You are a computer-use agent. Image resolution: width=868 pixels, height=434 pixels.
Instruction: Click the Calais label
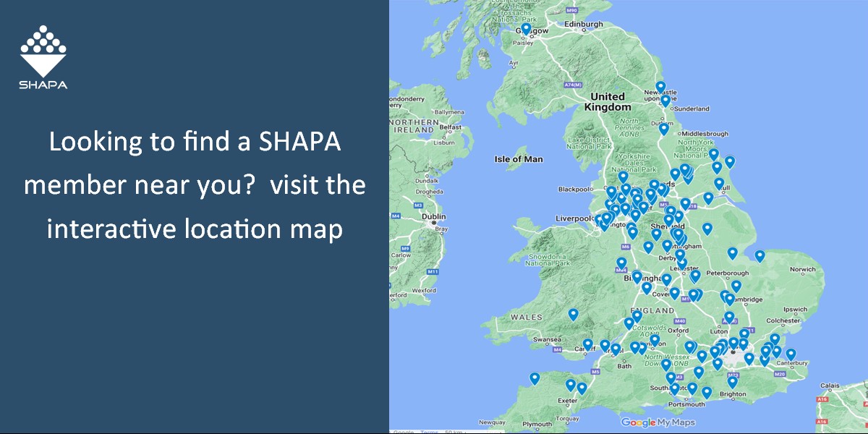click(x=831, y=386)
